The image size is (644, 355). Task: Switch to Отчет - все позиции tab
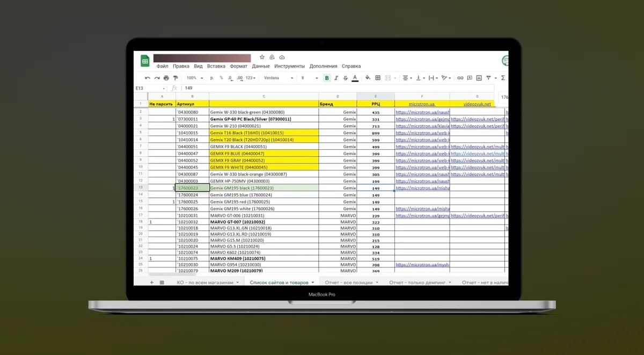click(352, 282)
